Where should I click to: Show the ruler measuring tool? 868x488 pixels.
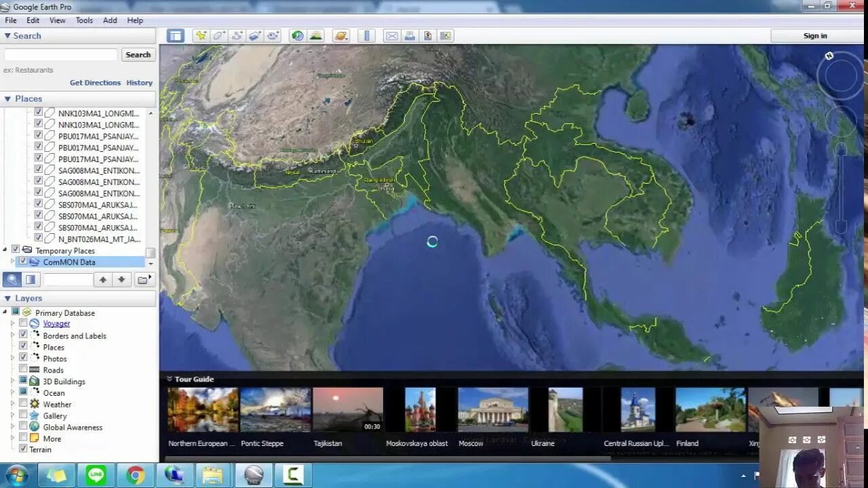click(366, 36)
